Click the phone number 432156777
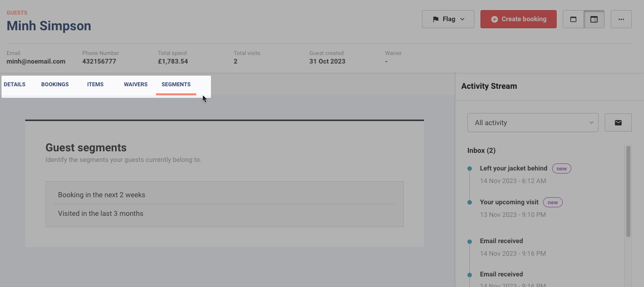Image resolution: width=644 pixels, height=287 pixels. (x=99, y=62)
